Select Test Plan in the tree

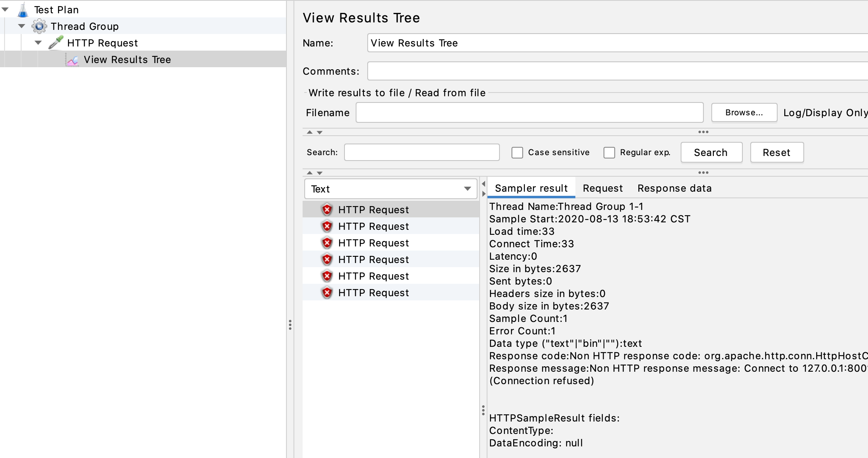56,10
